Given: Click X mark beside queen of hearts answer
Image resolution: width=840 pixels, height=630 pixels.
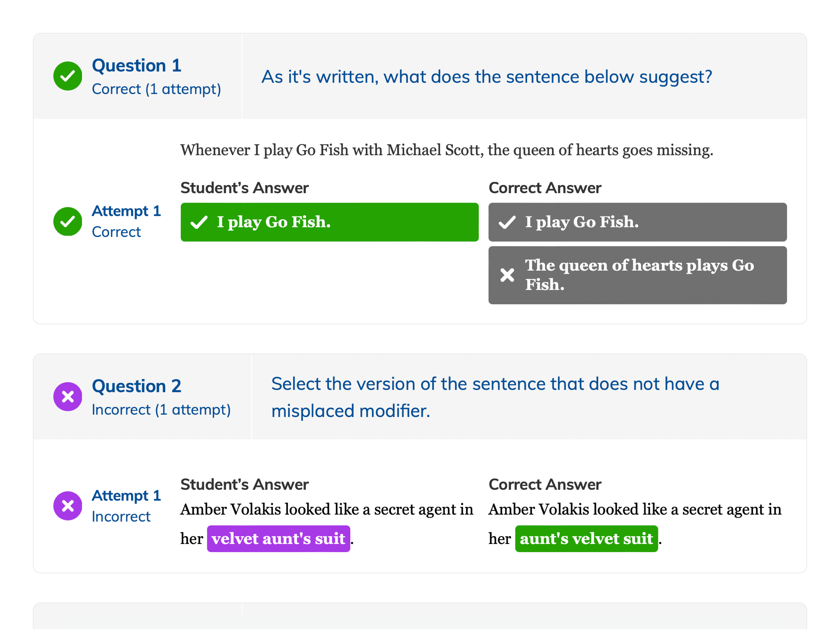Looking at the screenshot, I should pos(507,275).
